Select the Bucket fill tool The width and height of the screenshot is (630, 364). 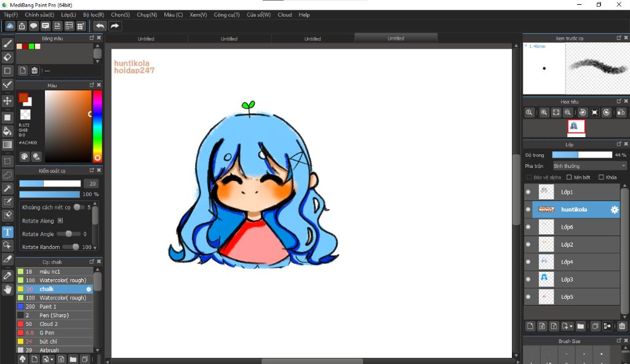click(x=7, y=131)
